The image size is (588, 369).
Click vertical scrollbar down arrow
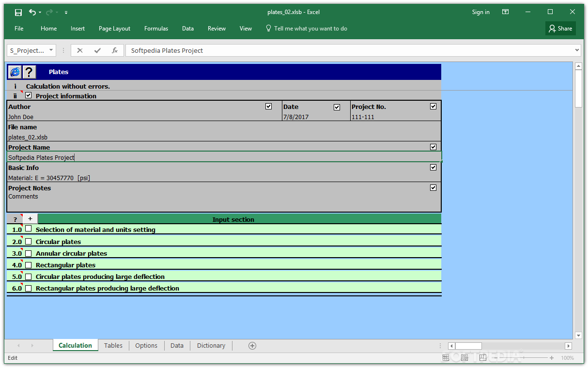tap(578, 335)
